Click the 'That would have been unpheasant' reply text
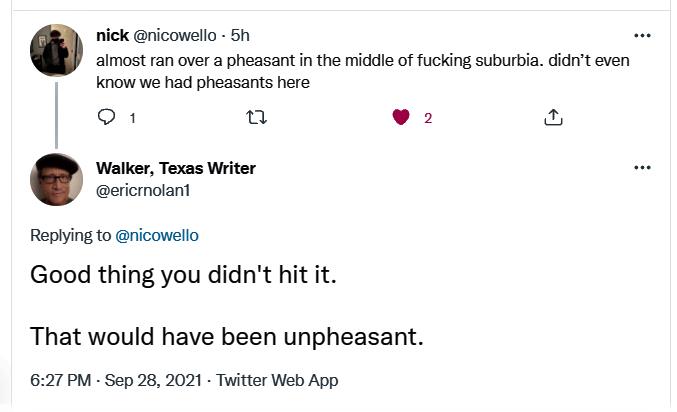 click(227, 336)
